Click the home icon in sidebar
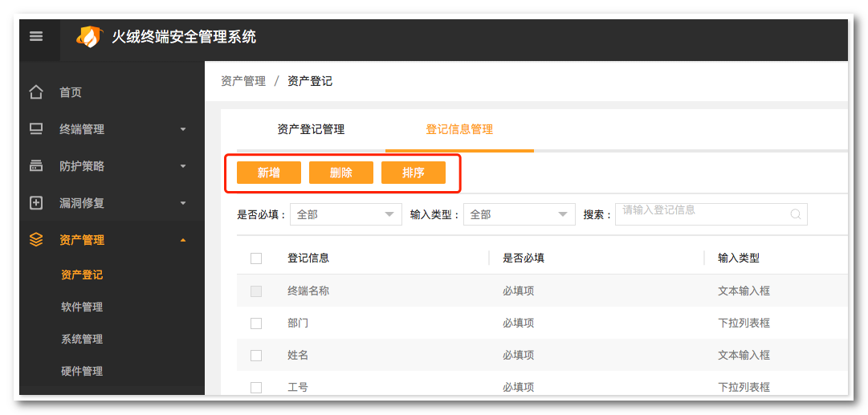The width and height of the screenshot is (868, 415). point(36,92)
